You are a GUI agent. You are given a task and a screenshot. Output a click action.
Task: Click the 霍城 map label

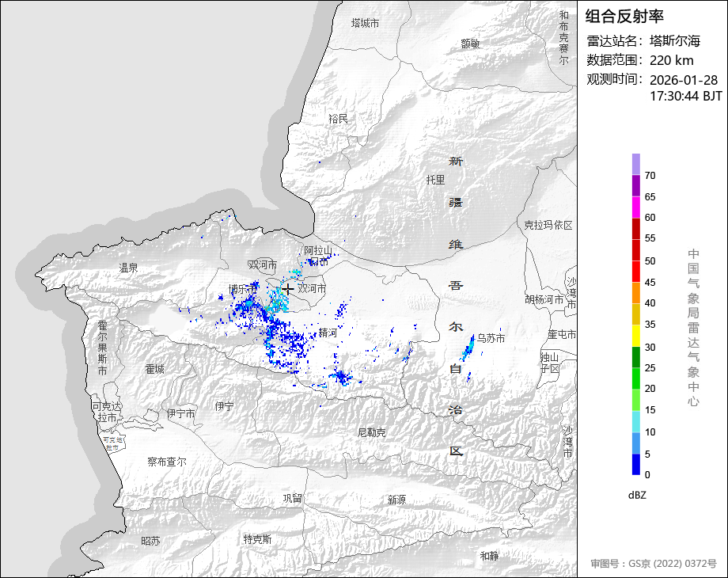pyautogui.click(x=154, y=370)
